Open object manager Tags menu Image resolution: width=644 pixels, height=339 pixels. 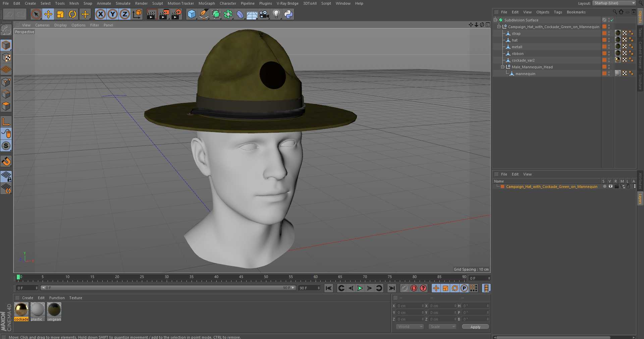click(x=558, y=12)
